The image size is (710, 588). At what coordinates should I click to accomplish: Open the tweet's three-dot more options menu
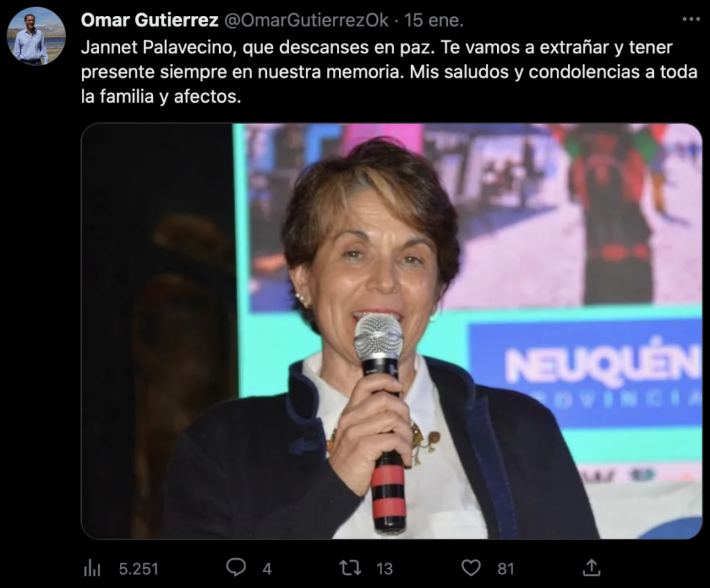click(691, 19)
